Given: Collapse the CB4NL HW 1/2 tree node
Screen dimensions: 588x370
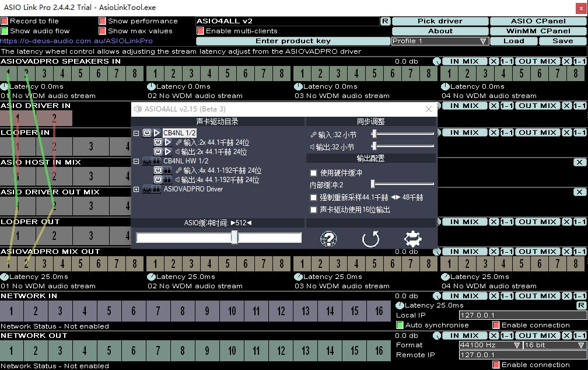Looking at the screenshot, I should click(x=136, y=161).
